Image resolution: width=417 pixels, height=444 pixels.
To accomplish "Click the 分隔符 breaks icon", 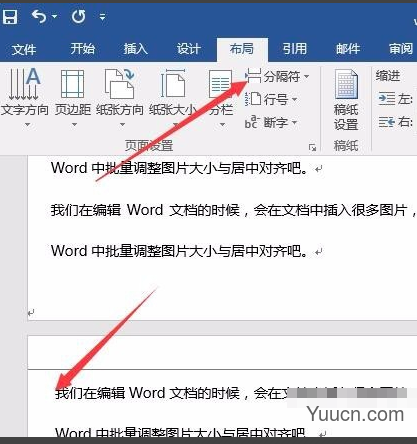I will pos(254,76).
